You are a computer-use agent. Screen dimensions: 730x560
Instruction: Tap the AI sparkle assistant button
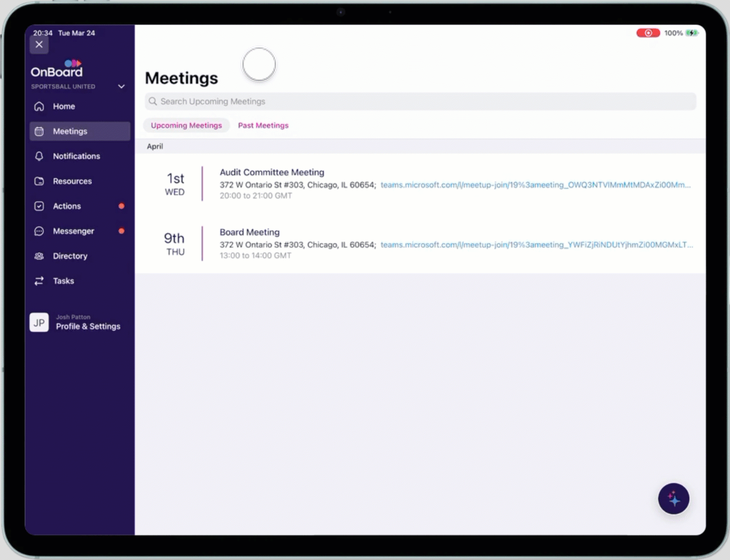coord(673,499)
